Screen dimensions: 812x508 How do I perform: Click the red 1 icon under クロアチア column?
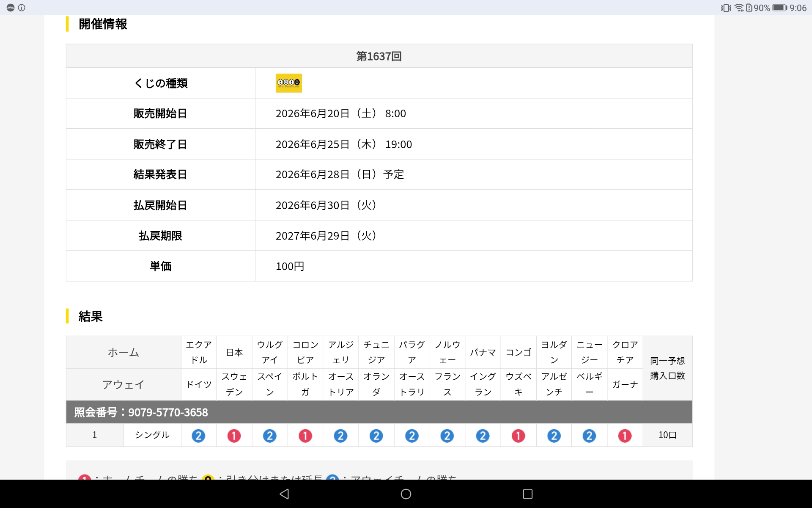[625, 436]
